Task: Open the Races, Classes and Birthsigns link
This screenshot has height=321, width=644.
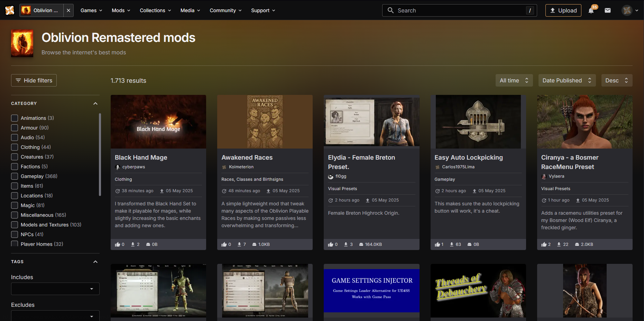Action: [252, 179]
